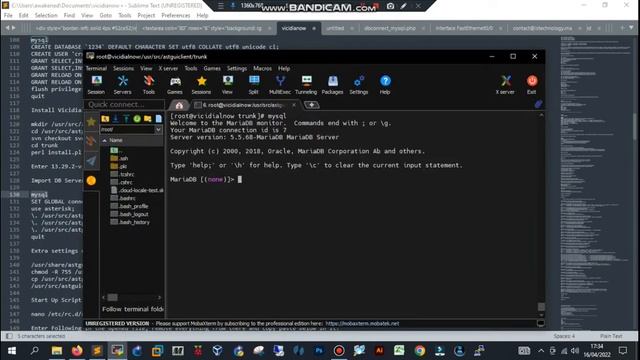Viewport: 640px width, 360px height.
Task: Open the Terminal menu in MobaXterm
Action: pos(96,68)
